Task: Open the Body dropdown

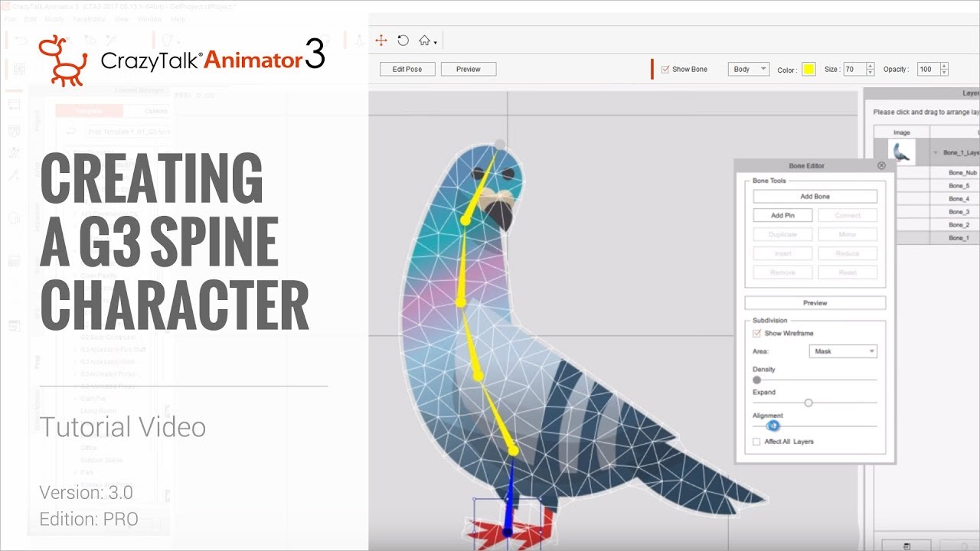Action: click(x=748, y=69)
